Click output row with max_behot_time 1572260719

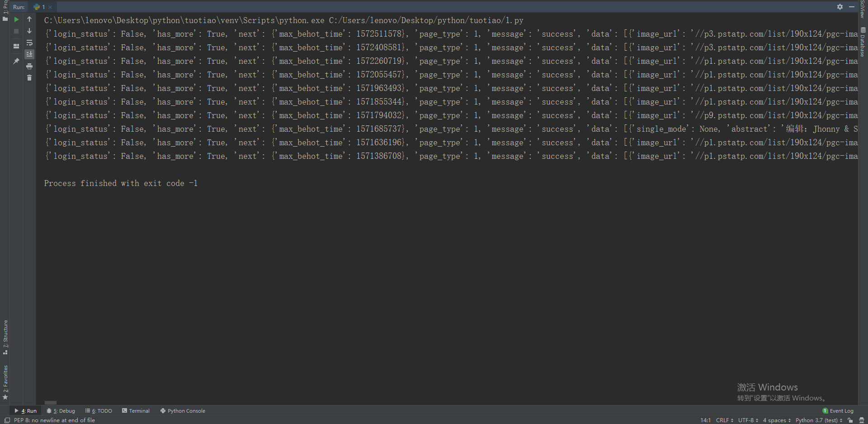pyautogui.click(x=451, y=61)
